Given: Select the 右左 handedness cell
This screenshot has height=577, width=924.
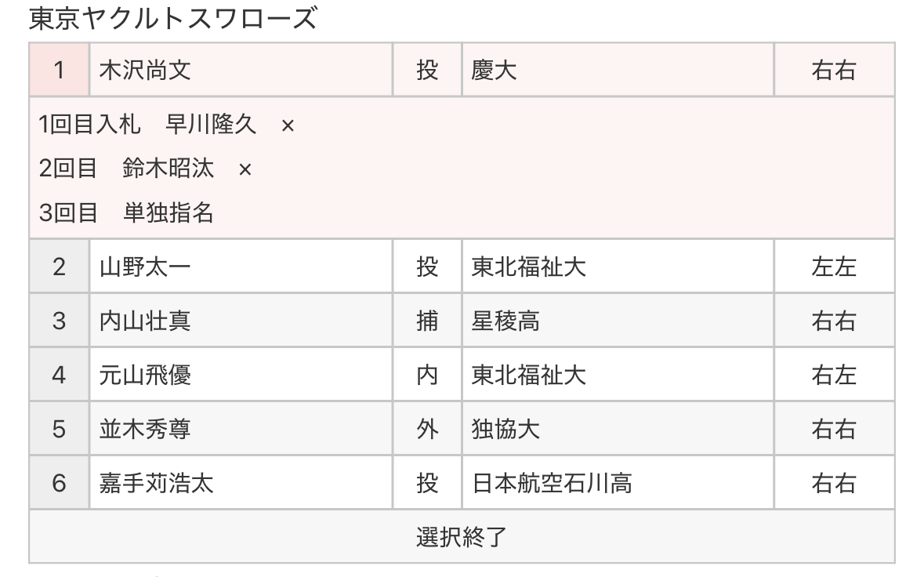Looking at the screenshot, I should [x=834, y=375].
